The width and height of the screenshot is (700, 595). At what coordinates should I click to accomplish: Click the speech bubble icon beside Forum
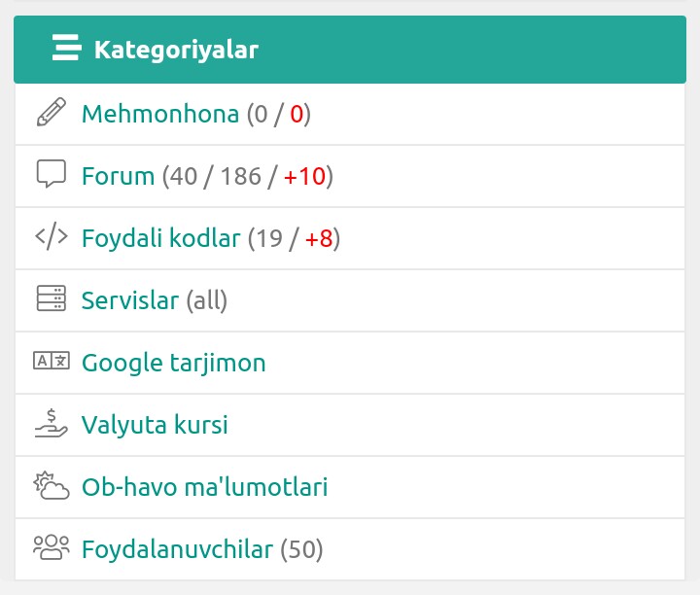(x=52, y=174)
